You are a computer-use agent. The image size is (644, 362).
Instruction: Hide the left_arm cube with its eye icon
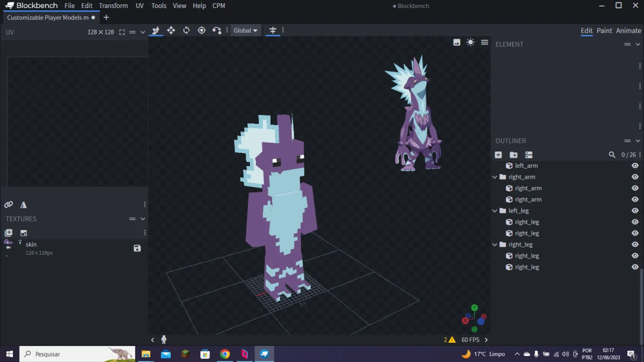(x=635, y=166)
